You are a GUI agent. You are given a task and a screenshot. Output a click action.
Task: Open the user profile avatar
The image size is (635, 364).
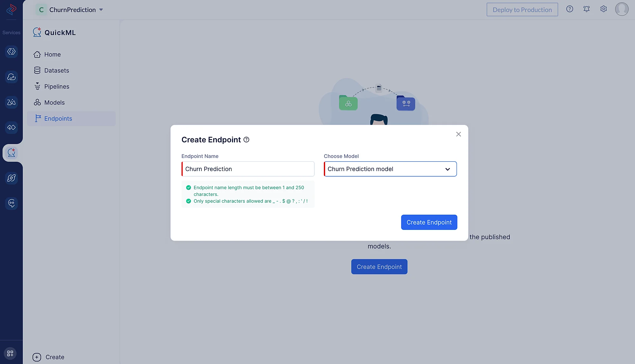pyautogui.click(x=621, y=9)
